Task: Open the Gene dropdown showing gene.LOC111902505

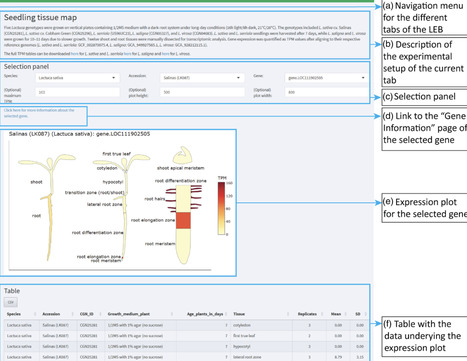Action: point(327,78)
